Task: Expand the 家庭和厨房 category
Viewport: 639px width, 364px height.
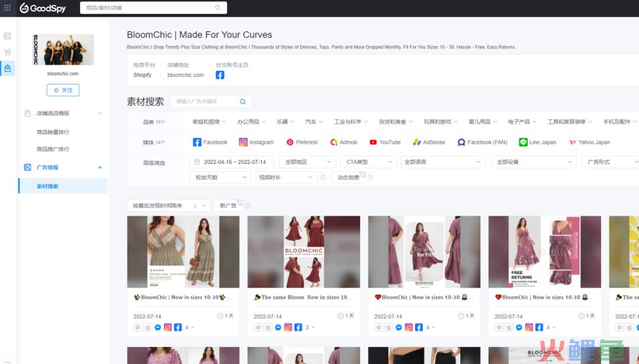Action: (209, 122)
